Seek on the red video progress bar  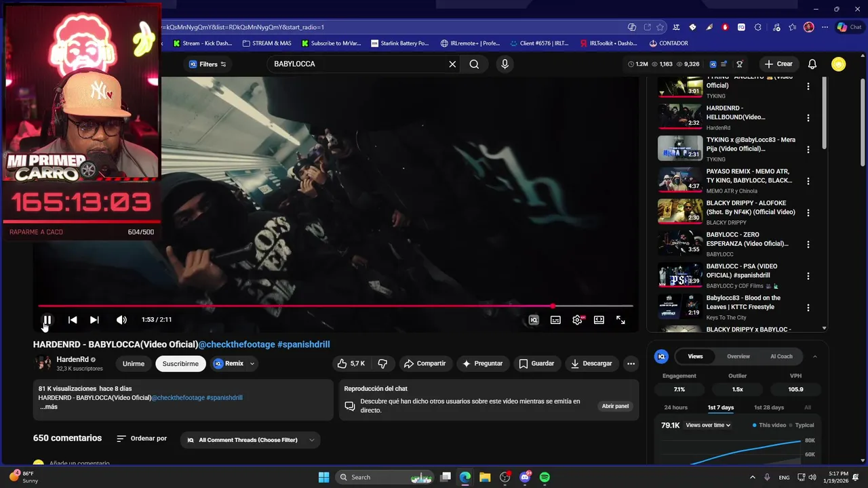pyautogui.click(x=336, y=306)
